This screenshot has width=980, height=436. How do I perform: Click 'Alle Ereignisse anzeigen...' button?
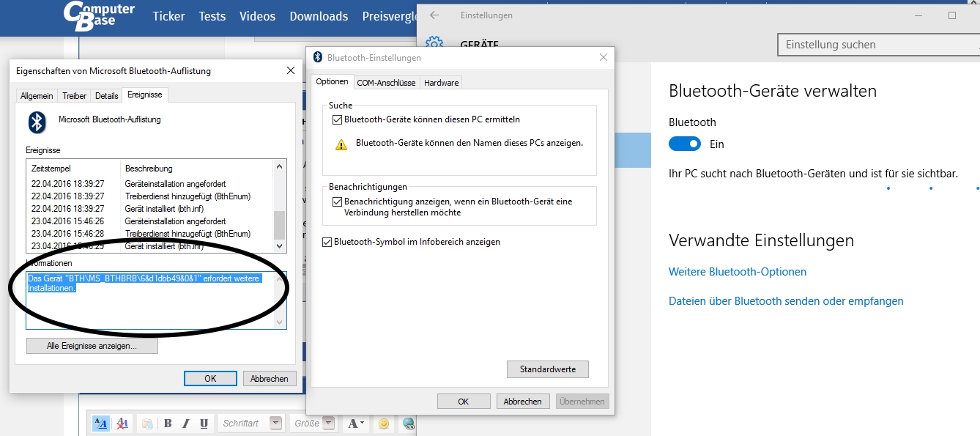pos(92,346)
